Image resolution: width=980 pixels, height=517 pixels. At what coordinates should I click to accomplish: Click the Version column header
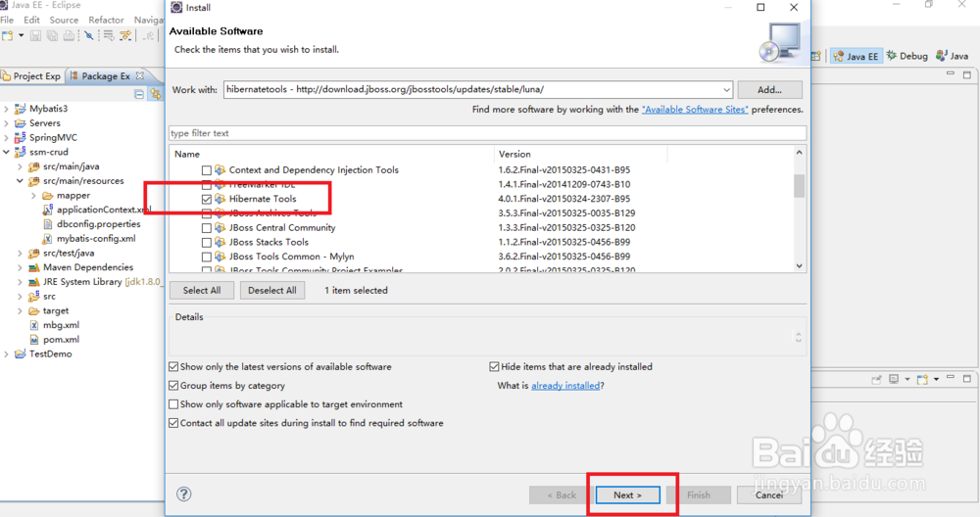(580, 155)
